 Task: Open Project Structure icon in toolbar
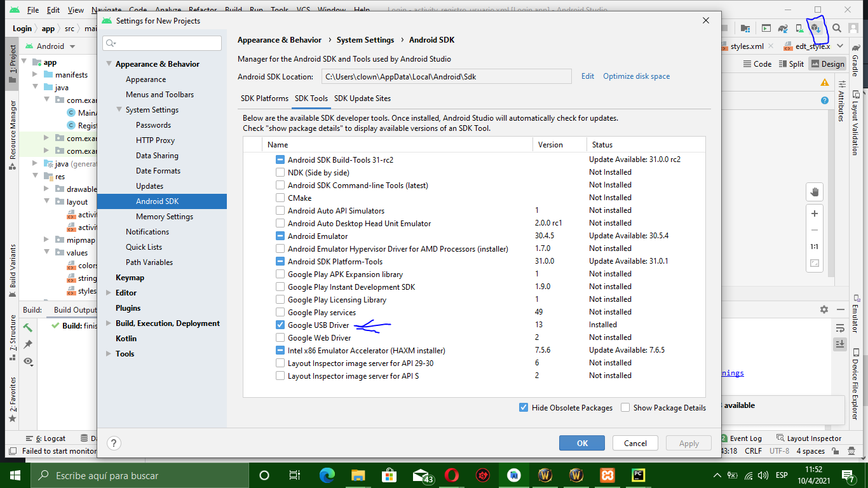pos(745,28)
